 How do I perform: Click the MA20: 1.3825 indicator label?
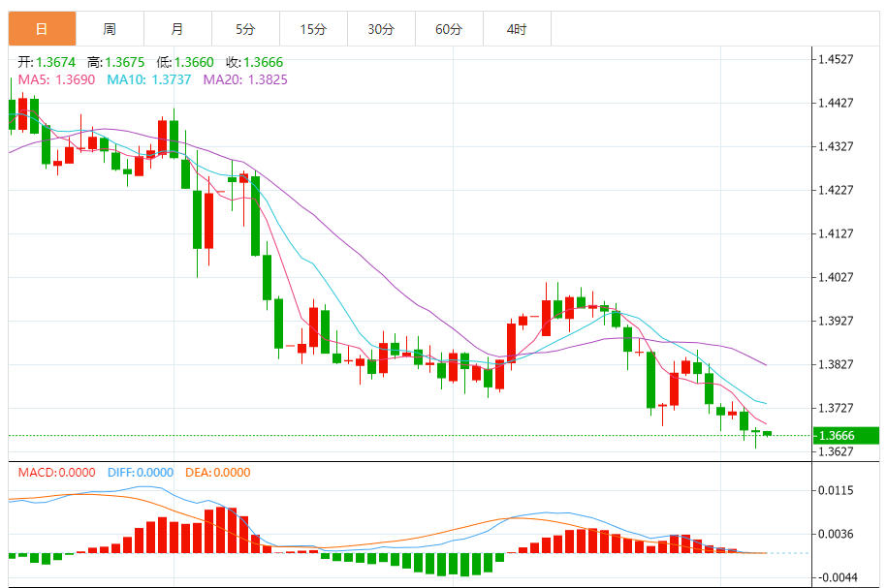tap(245, 79)
